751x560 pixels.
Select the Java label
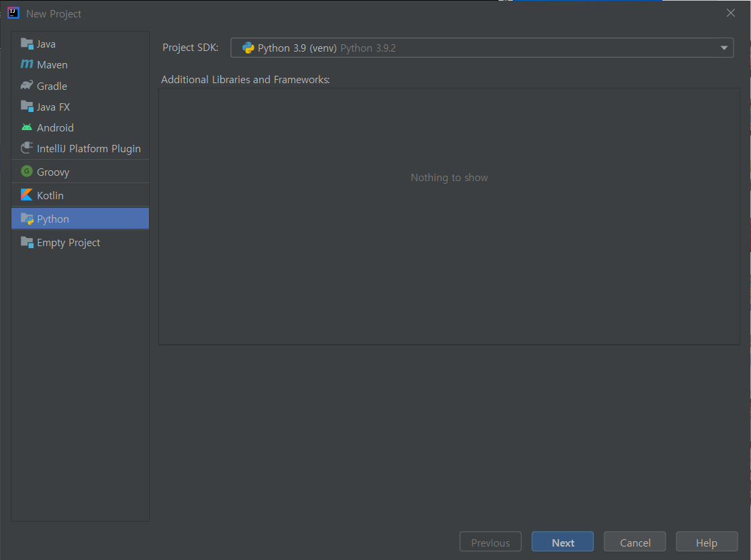click(46, 44)
